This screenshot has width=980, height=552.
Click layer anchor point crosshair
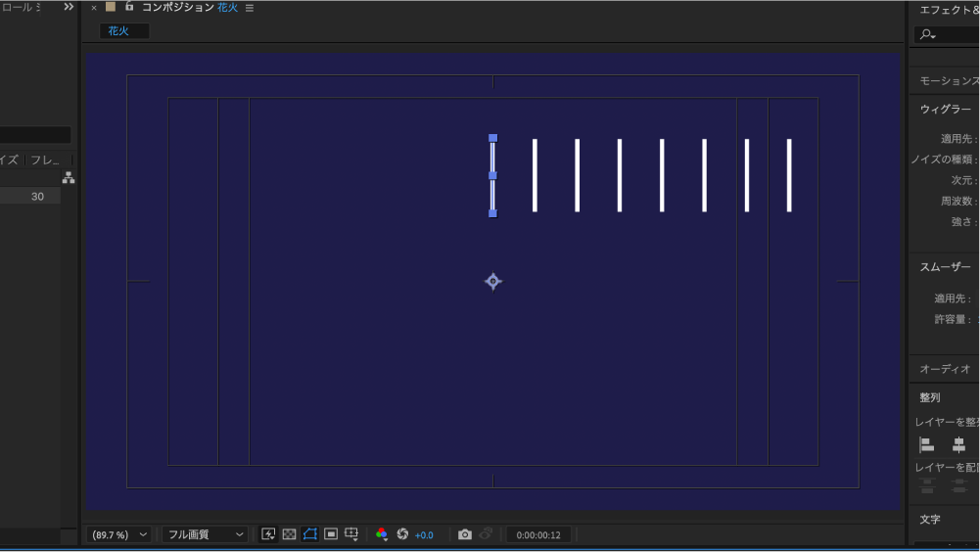pyautogui.click(x=493, y=281)
